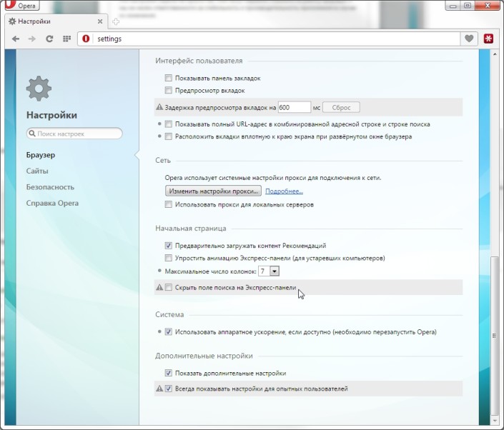Focus the Поиск настроек search field

tap(74, 134)
